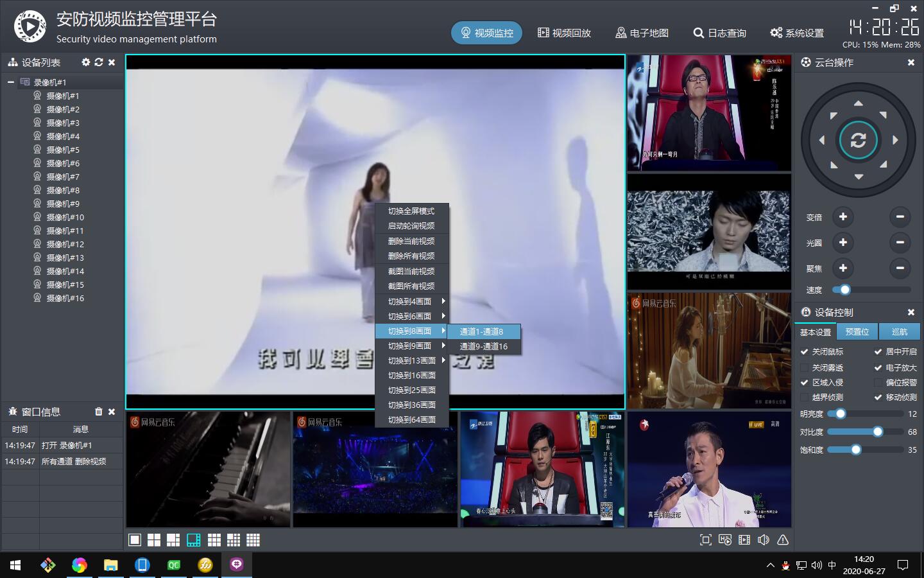924x578 pixels.
Task: Check 关闭雾透 checkbox
Action: click(805, 368)
